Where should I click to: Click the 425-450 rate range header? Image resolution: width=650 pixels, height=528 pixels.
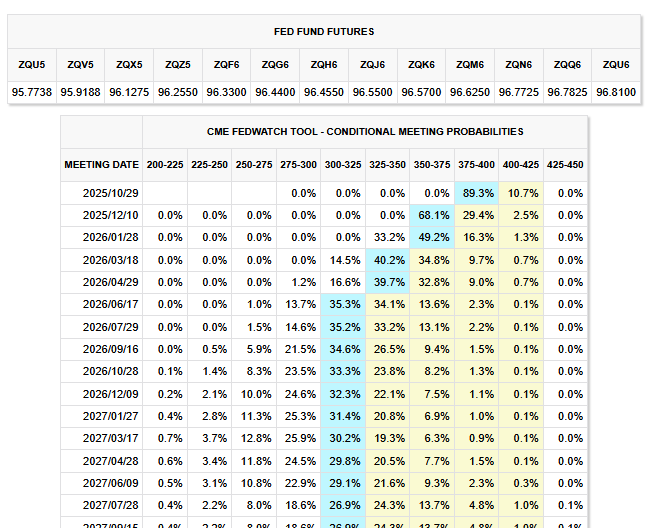pos(565,164)
